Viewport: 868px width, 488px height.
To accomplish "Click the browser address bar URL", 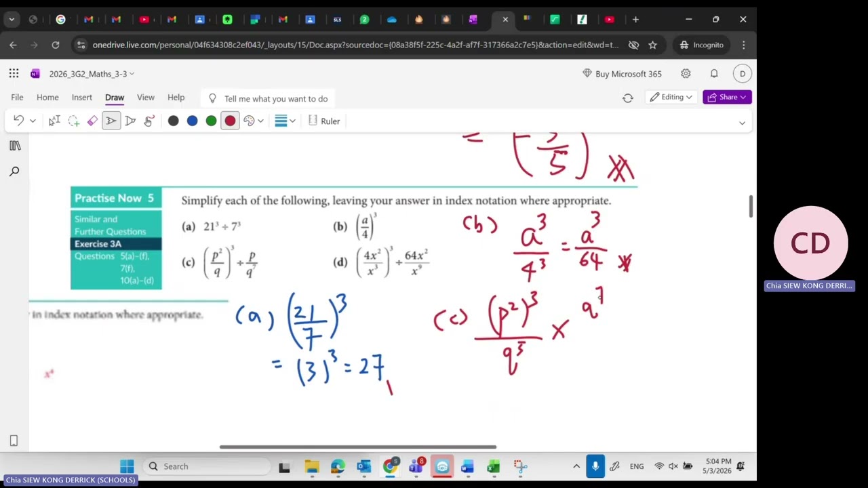I will pyautogui.click(x=355, y=45).
